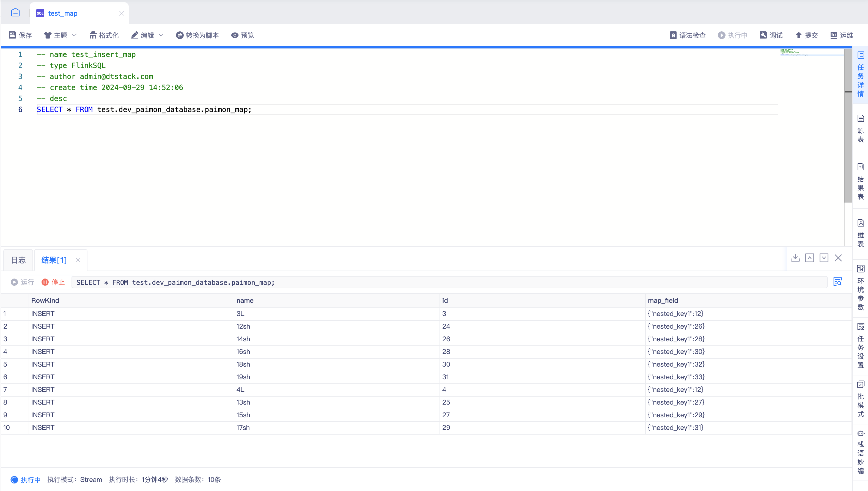Viewport: 868px width, 491px height.
Task: Click the editor vertical scrollbar
Action: click(848, 126)
